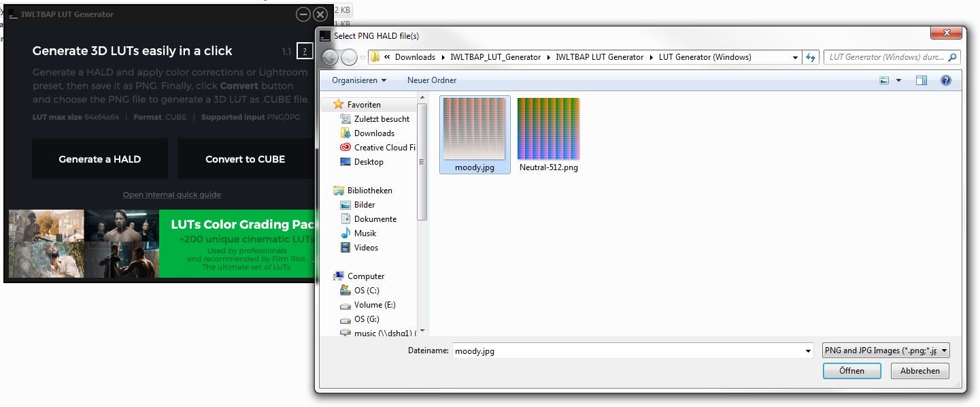The width and height of the screenshot is (980, 407).
Task: Expand the chevron before LUT Generator (Windows) breadcrumb
Action: 651,57
